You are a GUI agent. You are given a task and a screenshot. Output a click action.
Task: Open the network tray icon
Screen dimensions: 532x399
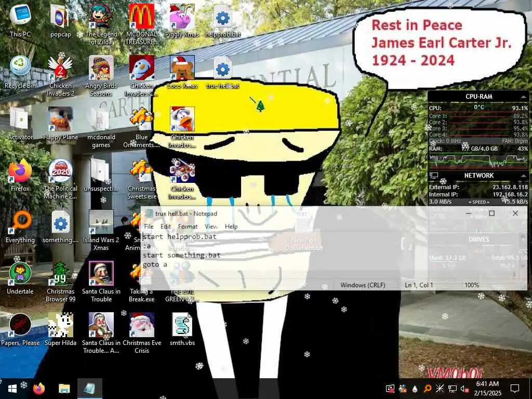tap(452, 389)
